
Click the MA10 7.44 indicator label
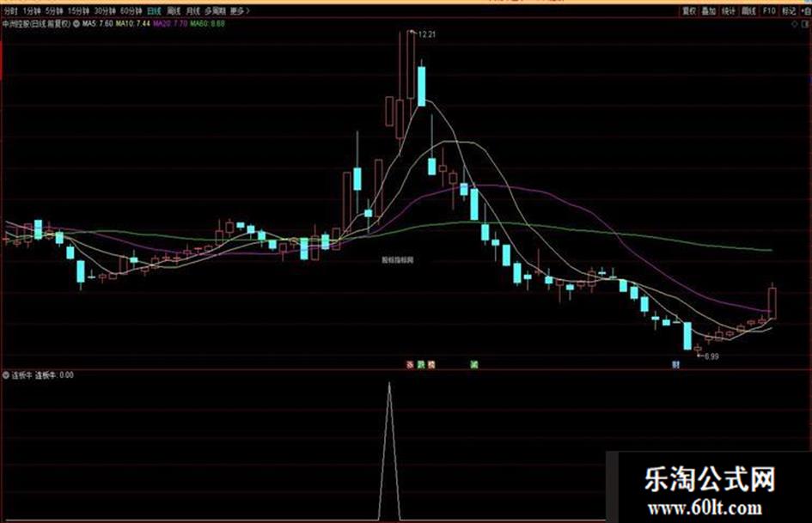(132, 23)
